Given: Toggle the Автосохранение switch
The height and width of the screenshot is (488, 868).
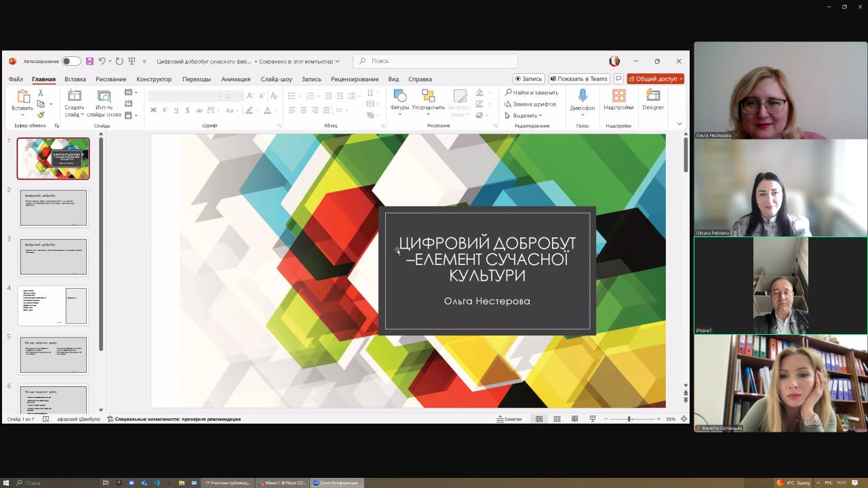Looking at the screenshot, I should [71, 61].
